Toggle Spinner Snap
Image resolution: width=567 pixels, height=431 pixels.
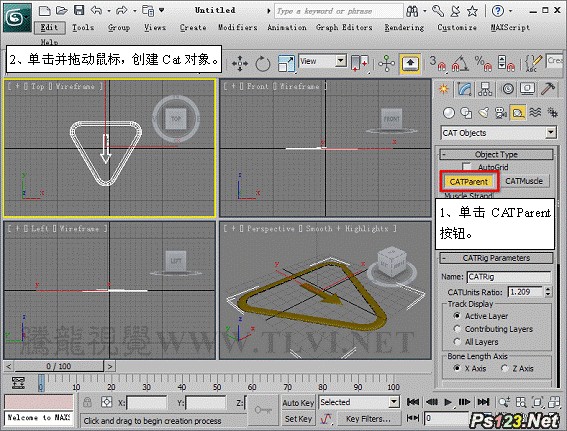(x=506, y=63)
